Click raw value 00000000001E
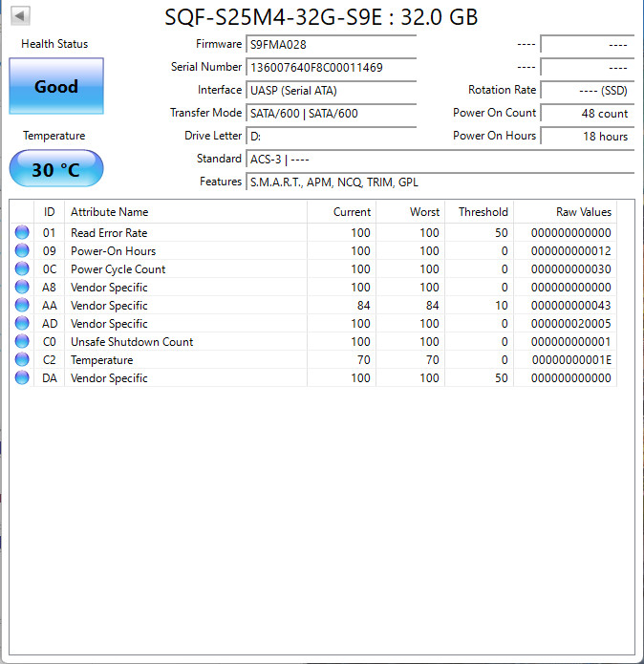This screenshot has height=664, width=644. 571,360
